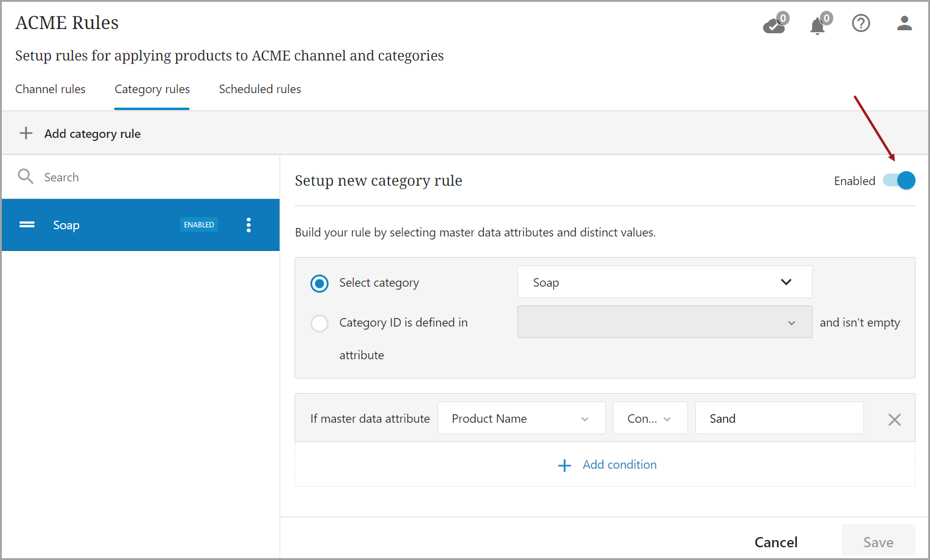This screenshot has width=930, height=560.
Task: Open the user profile icon
Action: [x=904, y=23]
